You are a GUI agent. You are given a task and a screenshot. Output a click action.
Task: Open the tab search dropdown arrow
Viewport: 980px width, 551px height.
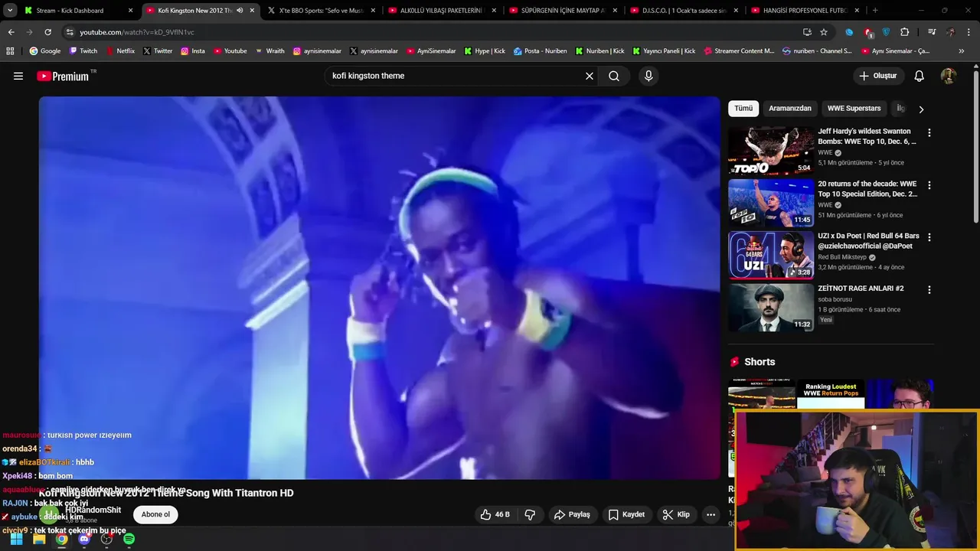pos(10,11)
